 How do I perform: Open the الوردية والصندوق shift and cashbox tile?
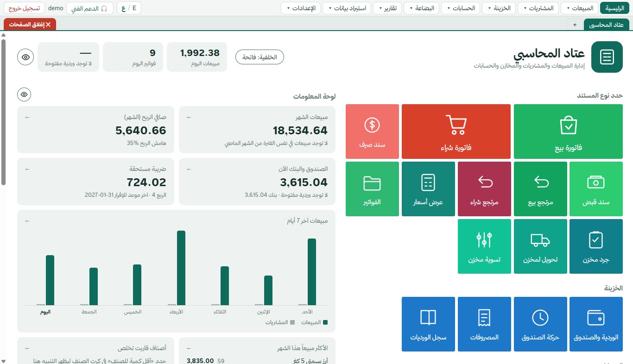click(x=596, y=324)
